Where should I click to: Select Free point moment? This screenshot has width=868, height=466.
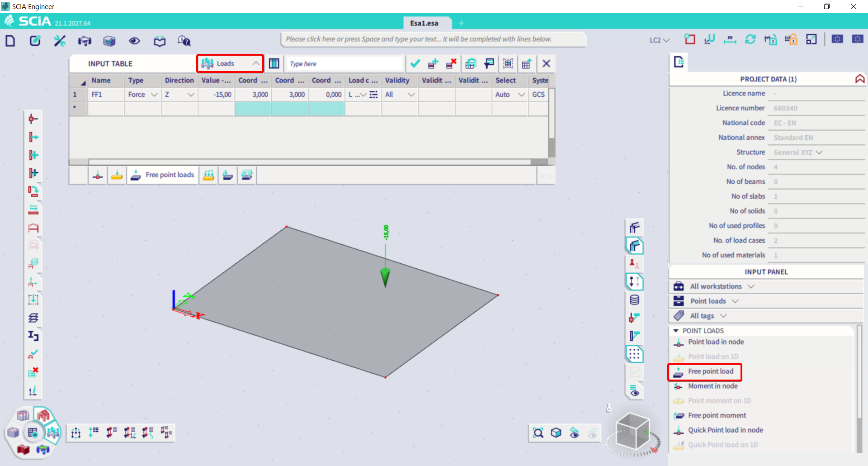coord(717,415)
